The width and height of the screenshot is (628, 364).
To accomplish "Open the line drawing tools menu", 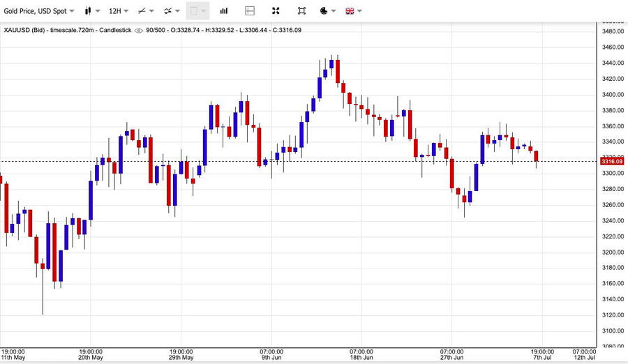I will pyautogui.click(x=145, y=11).
